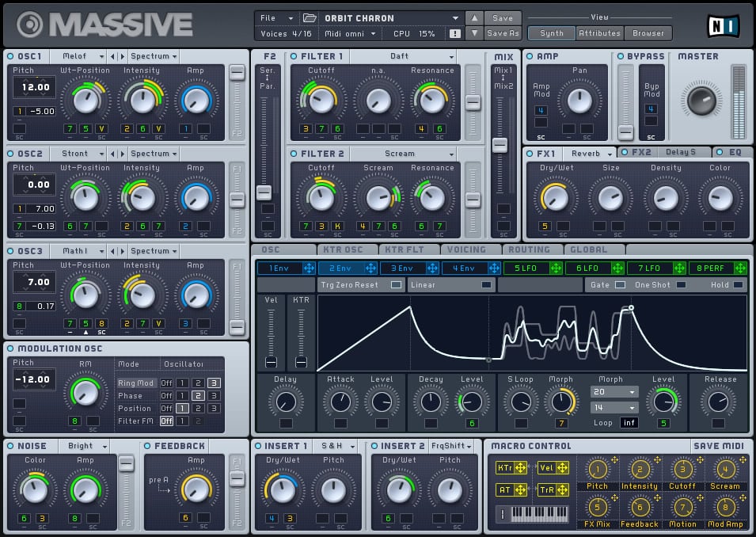This screenshot has width=756, height=537.
Task: Toggle OSC1 power button
Action: pyautogui.click(x=10, y=56)
